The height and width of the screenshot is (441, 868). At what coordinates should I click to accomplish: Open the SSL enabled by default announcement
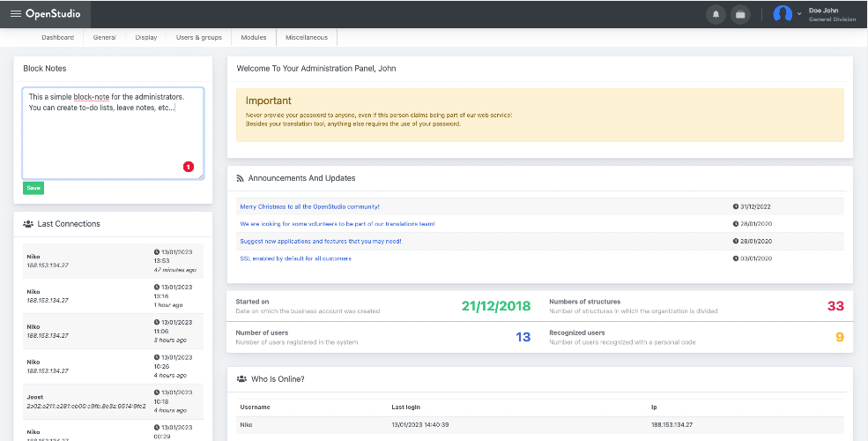click(295, 258)
